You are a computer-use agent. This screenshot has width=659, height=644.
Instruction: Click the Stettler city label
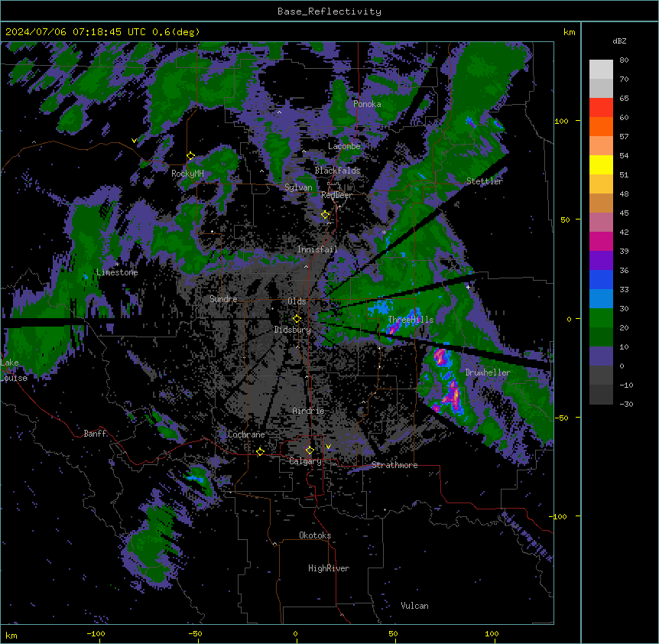click(x=485, y=181)
